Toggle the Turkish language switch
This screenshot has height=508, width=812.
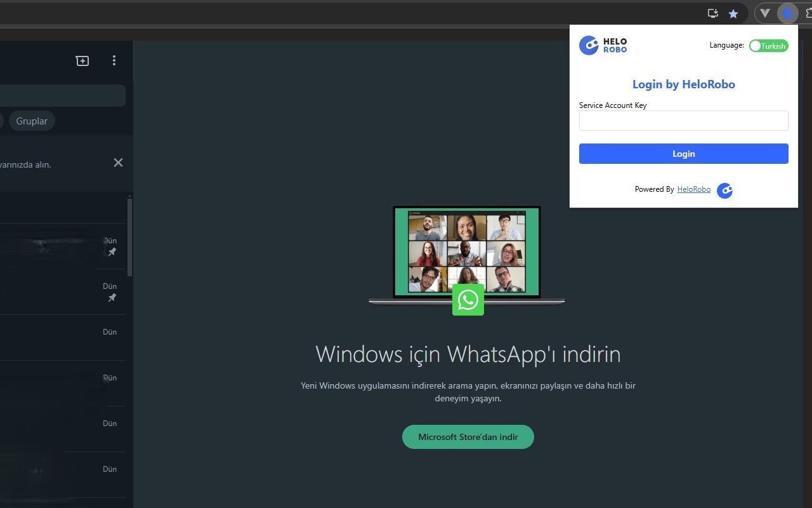[x=768, y=46]
